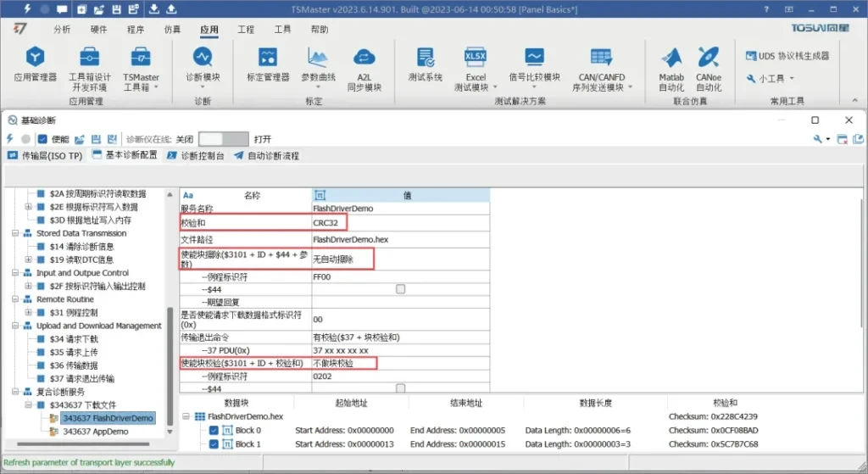Image resolution: width=868 pixels, height=474 pixels.
Task: Toggle the 诊断仪在线 online switch
Action: tap(224, 139)
